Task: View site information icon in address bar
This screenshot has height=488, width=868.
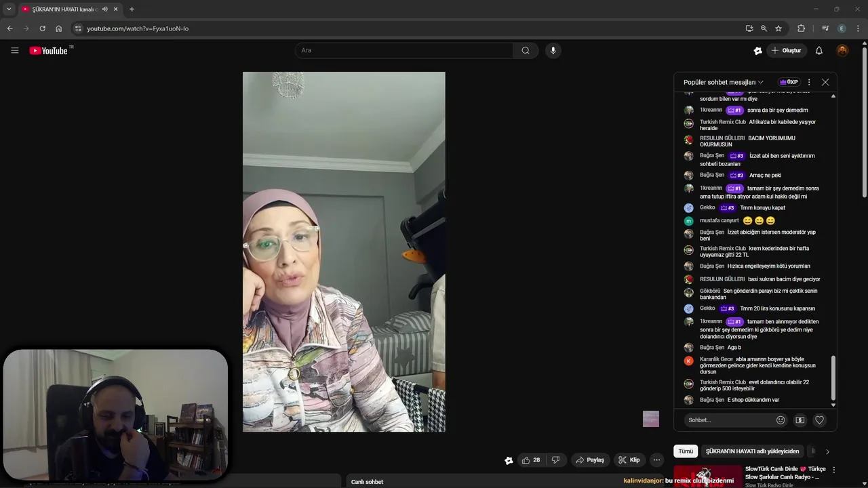Action: [78, 28]
